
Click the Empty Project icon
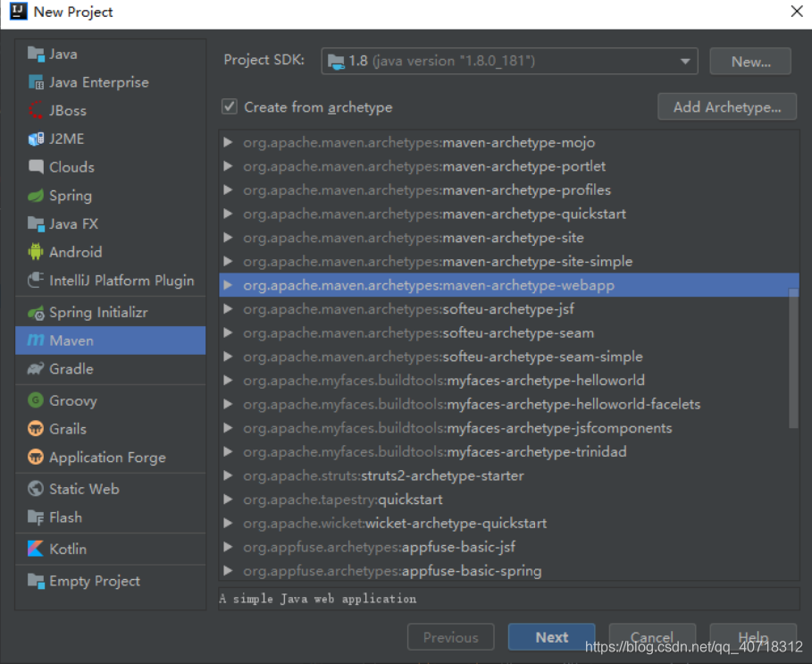point(36,581)
